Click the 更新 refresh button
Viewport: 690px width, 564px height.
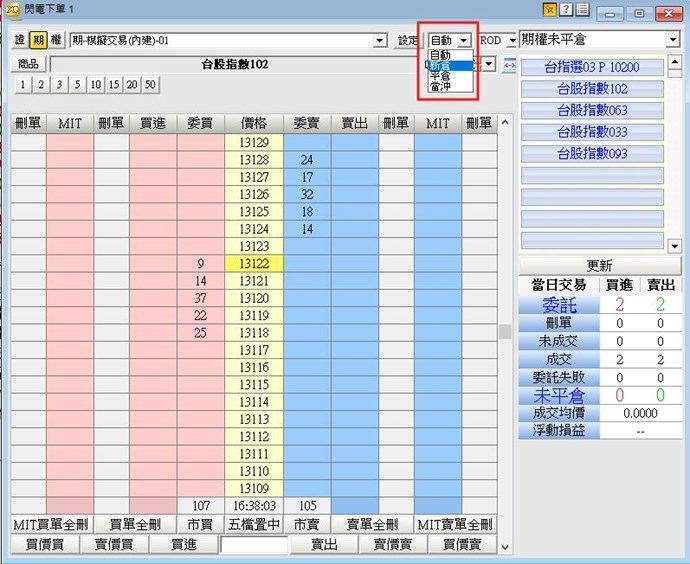[599, 266]
